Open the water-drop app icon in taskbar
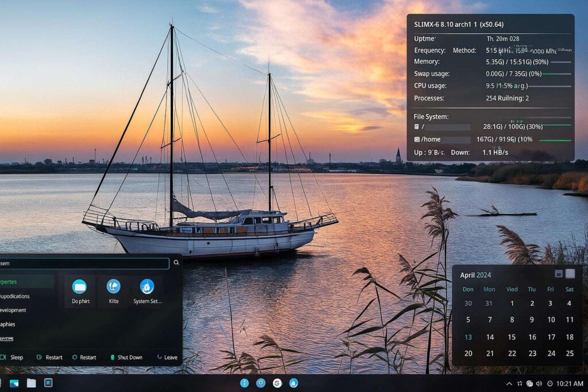The height and width of the screenshot is (392, 588). [x=293, y=383]
